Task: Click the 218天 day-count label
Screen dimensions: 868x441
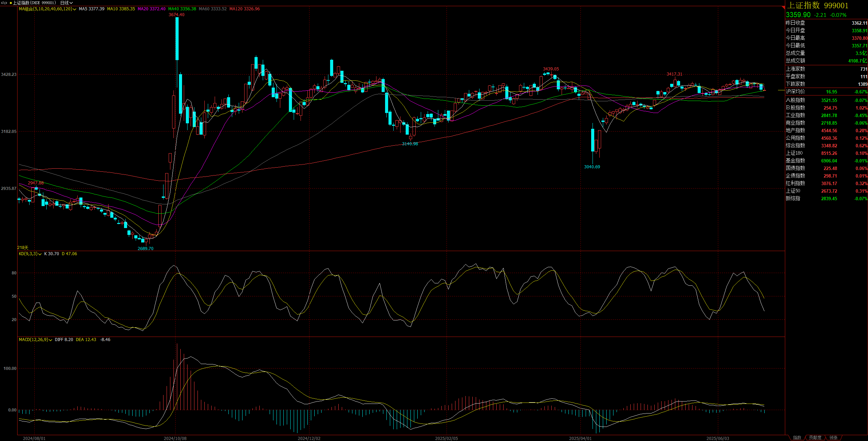Action: 23,248
